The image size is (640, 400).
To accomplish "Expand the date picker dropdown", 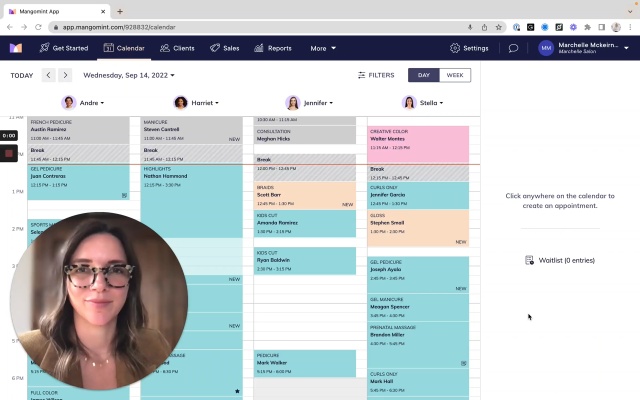I will pyautogui.click(x=129, y=75).
